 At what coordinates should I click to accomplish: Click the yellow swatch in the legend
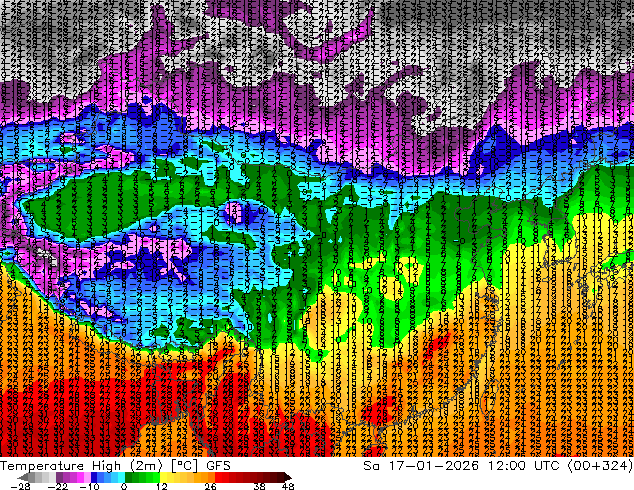click(x=163, y=477)
